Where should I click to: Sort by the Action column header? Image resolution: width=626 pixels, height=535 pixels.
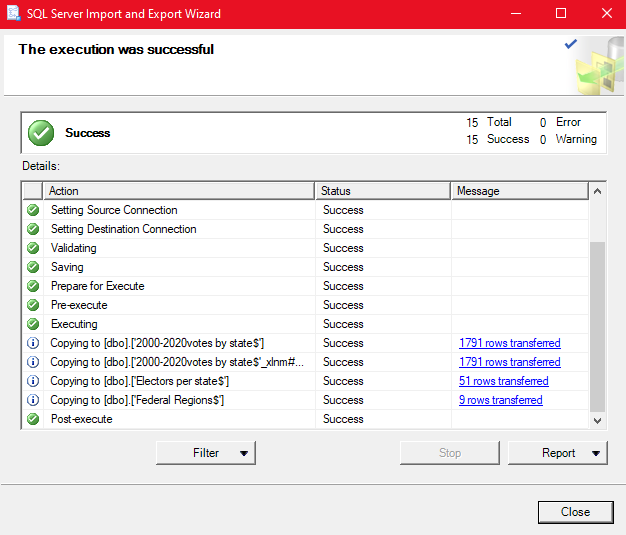tap(179, 191)
